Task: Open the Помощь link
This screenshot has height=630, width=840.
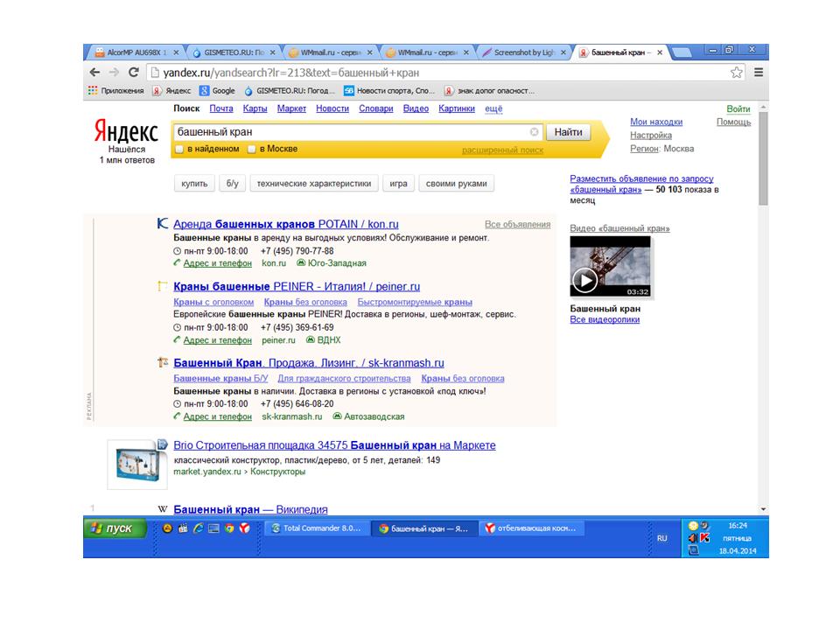Action: (733, 122)
